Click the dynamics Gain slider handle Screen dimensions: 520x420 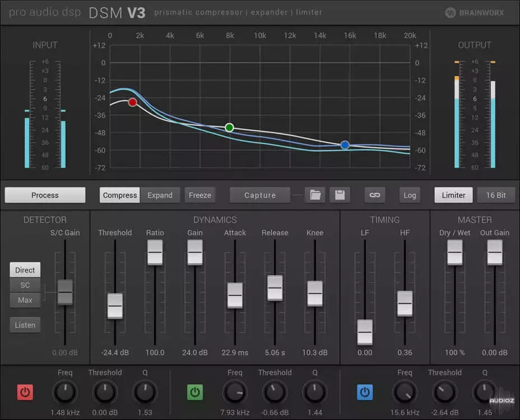(195, 252)
